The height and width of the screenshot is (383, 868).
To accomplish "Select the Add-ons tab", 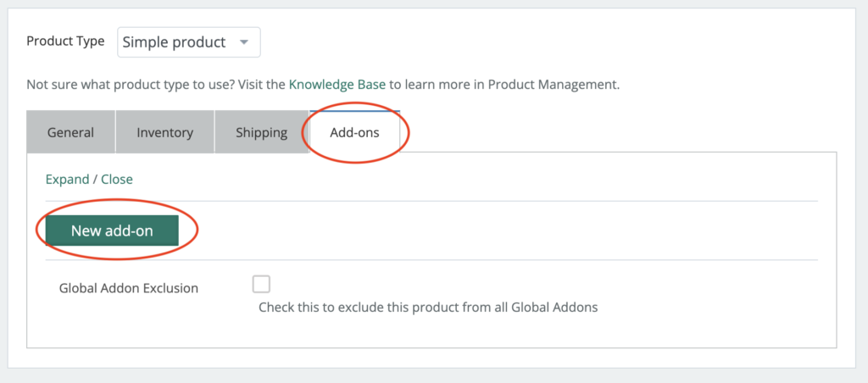I will click(x=354, y=132).
